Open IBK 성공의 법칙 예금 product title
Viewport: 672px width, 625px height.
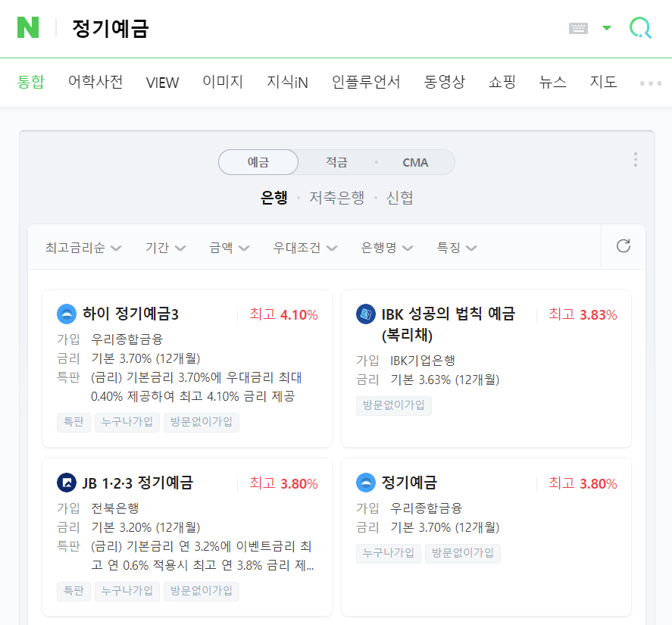[x=449, y=324]
